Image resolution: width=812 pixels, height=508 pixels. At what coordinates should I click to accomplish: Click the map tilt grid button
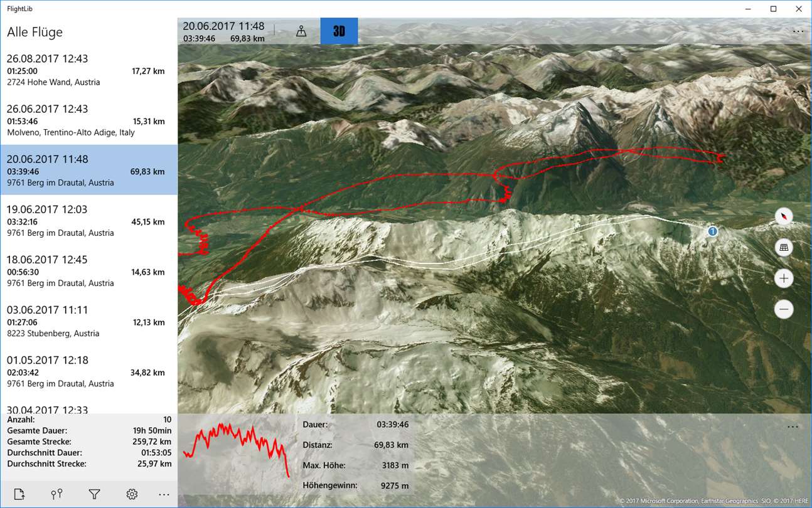(x=784, y=248)
